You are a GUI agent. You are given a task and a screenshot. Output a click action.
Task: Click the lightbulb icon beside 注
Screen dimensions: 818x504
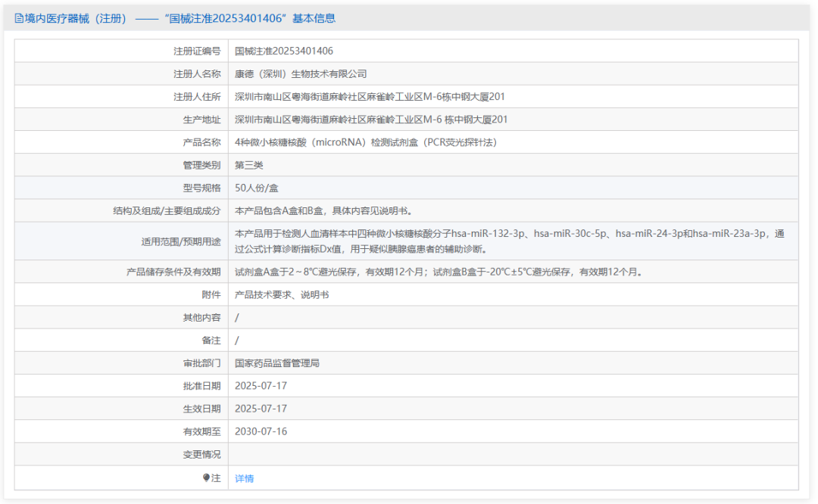(x=206, y=478)
